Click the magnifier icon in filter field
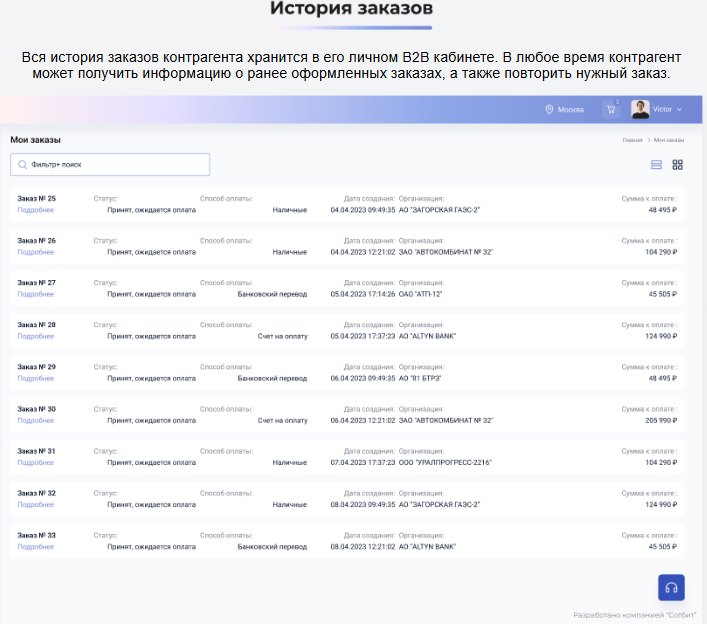 22,164
